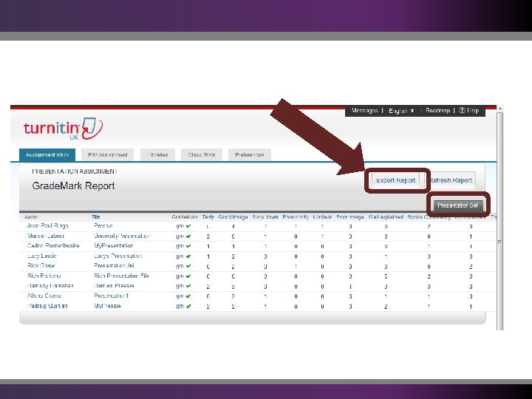
Task: Click the Refresh Report button
Action: pos(451,180)
